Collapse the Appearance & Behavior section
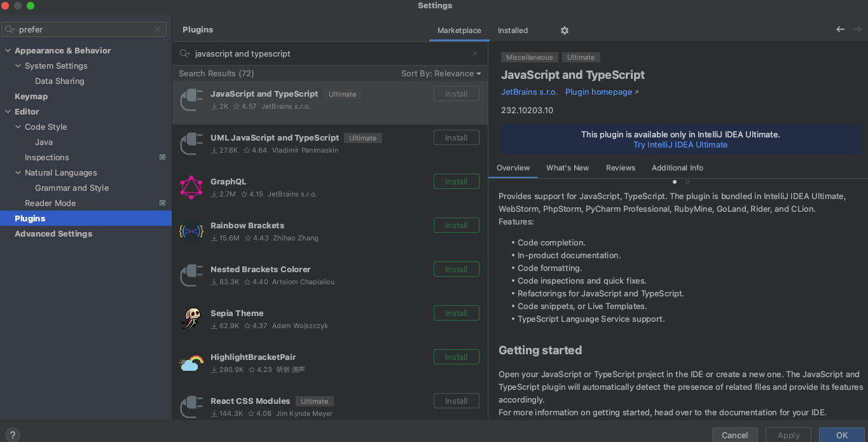This screenshot has width=868, height=442. [x=8, y=50]
